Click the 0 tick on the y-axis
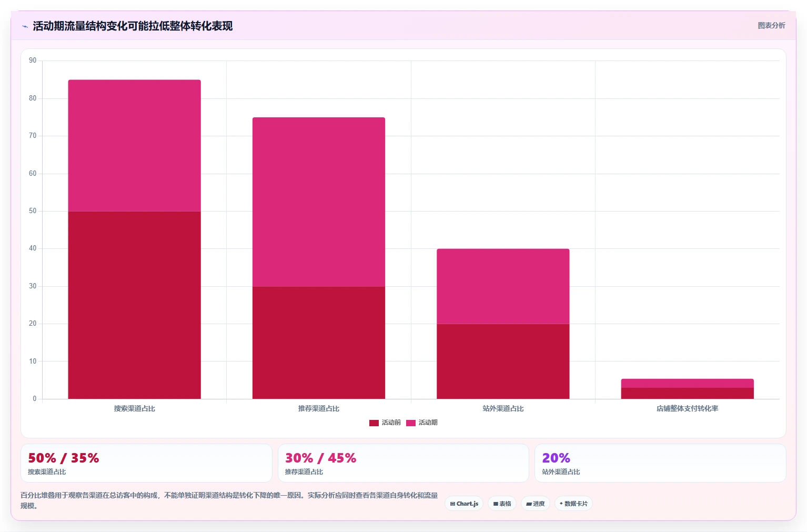 [x=35, y=399]
